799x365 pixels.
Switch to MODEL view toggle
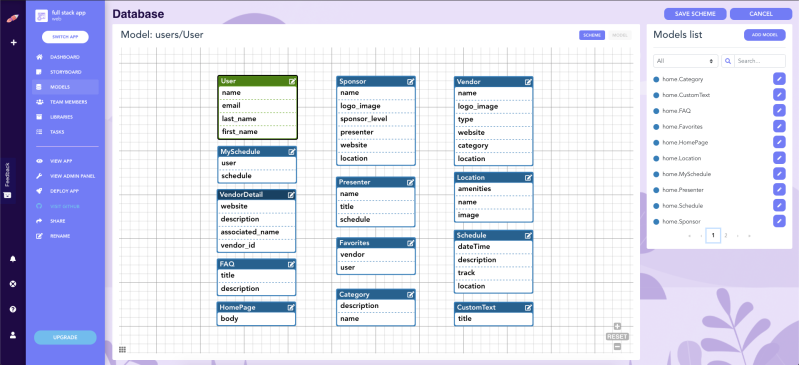point(620,35)
